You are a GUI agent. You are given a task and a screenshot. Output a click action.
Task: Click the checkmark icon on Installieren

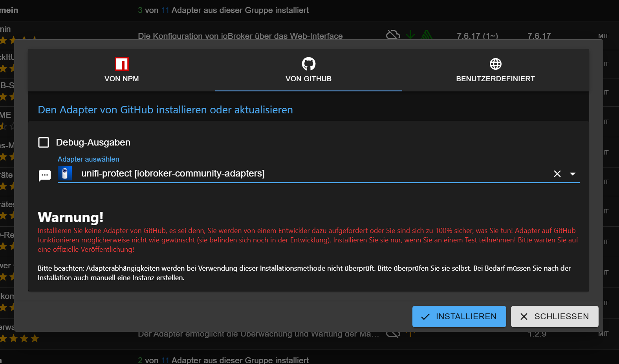[x=425, y=317]
